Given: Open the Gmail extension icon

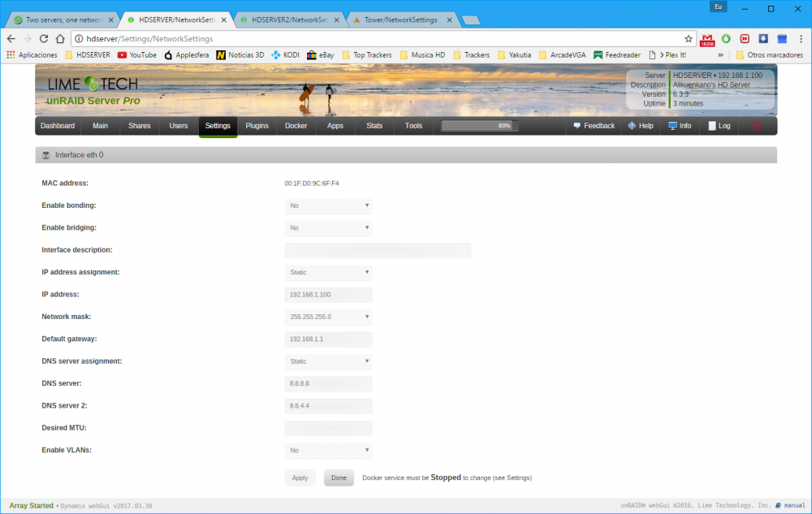Looking at the screenshot, I should (707, 39).
